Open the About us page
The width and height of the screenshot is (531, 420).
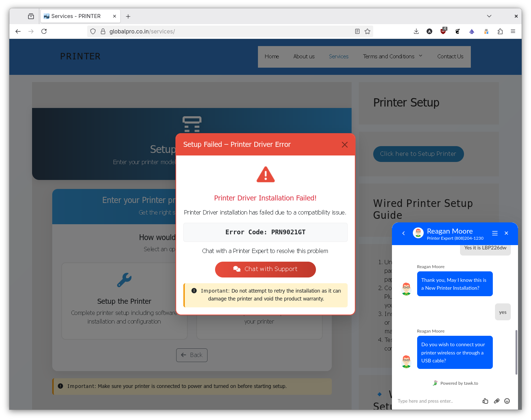coord(304,57)
